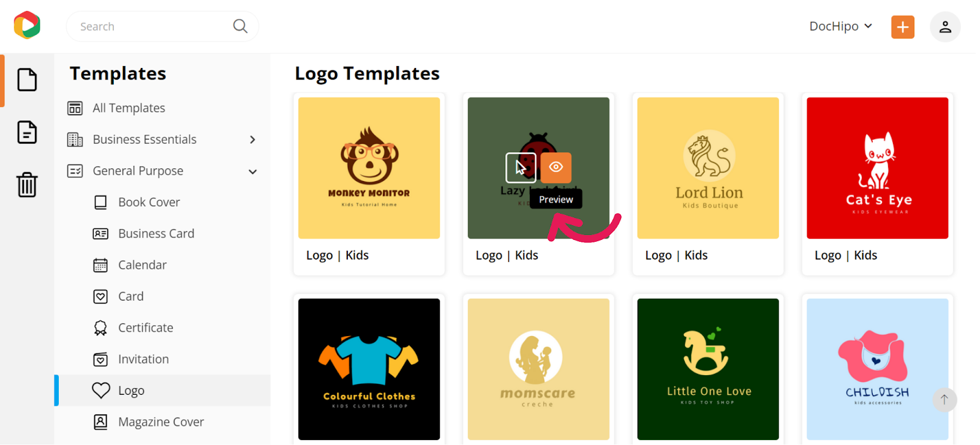980x445 pixels.
Task: Open the red Cat's Eye logo thumbnail
Action: [877, 168]
